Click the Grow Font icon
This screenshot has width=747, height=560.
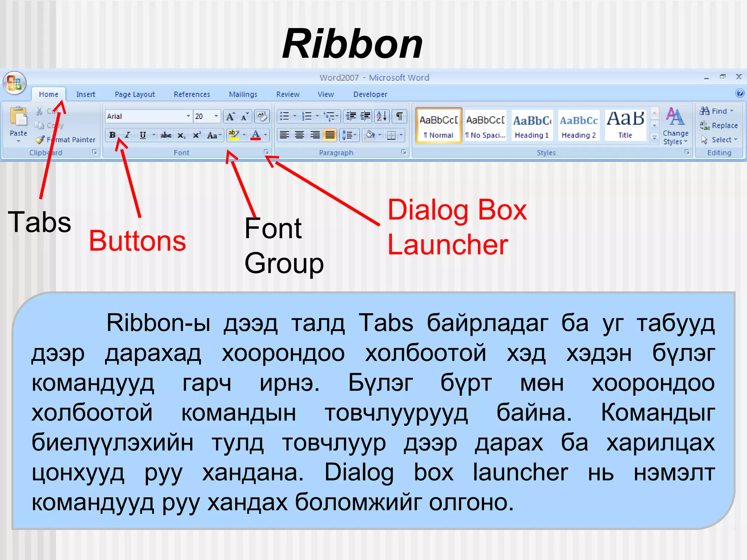click(230, 116)
